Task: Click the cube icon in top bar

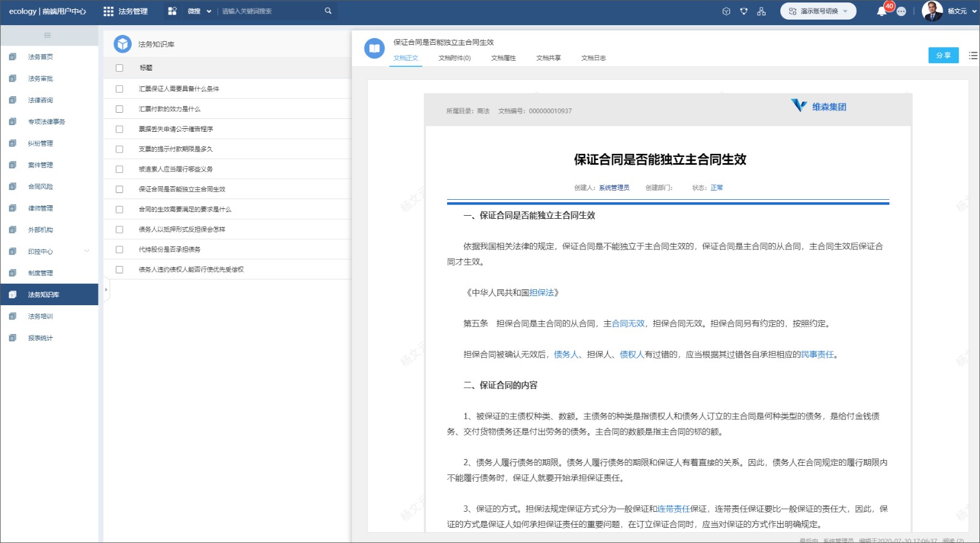Action: click(x=726, y=11)
